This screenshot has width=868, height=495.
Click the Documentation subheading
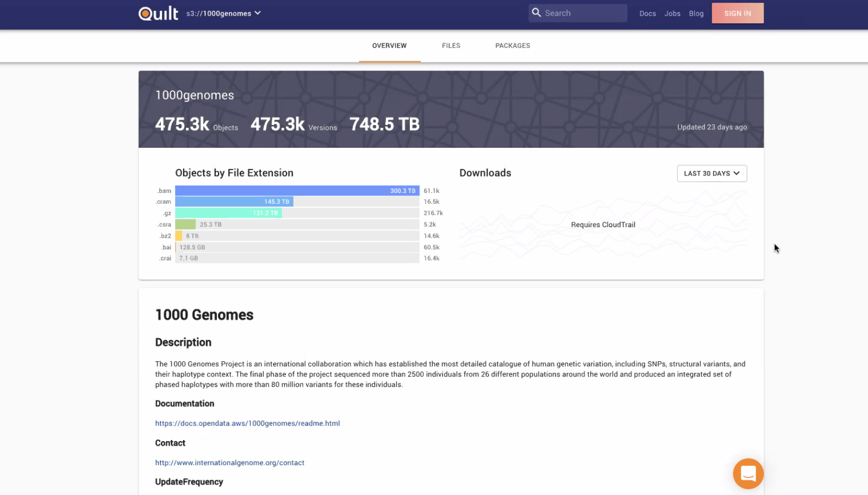point(185,404)
